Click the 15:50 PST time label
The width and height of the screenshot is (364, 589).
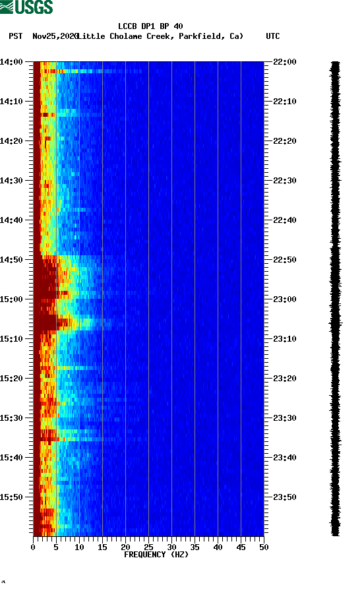pos(11,497)
